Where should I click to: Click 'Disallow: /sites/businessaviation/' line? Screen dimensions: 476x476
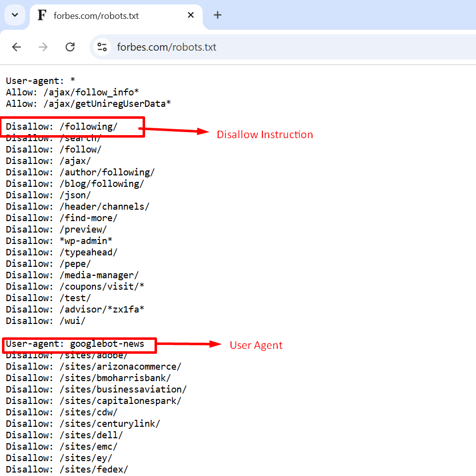pos(96,390)
